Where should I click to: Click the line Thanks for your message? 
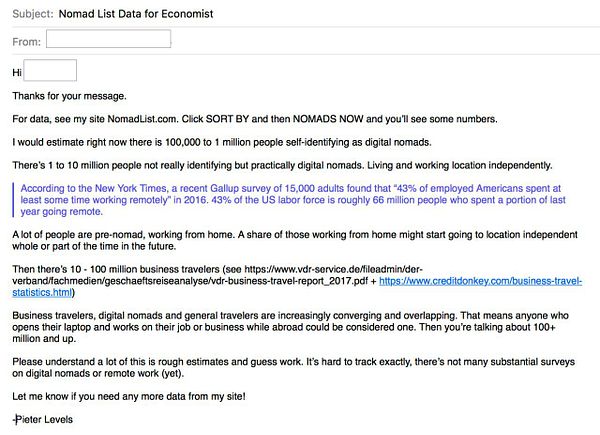(69, 96)
